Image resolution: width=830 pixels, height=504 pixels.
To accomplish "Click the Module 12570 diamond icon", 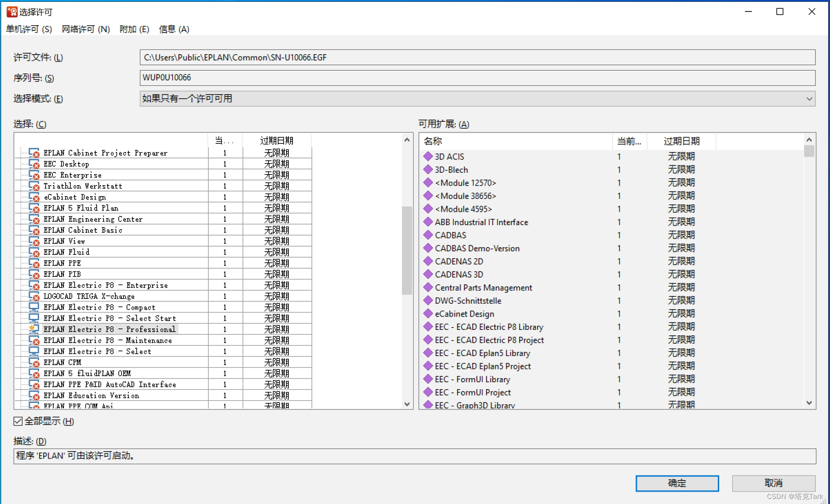I will pos(428,182).
